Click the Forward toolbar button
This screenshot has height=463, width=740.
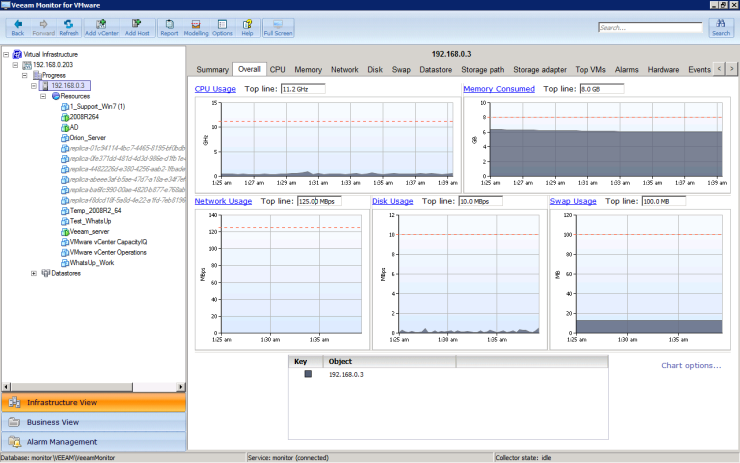pos(43,28)
